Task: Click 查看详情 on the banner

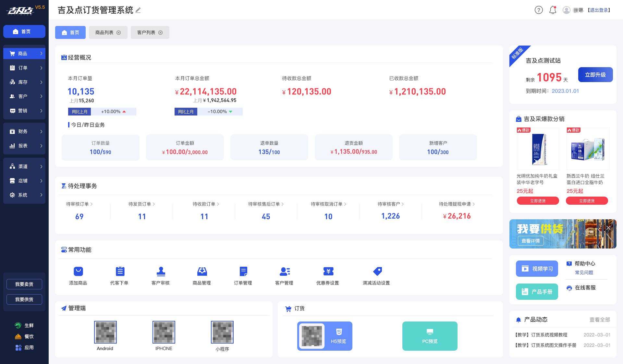Action: point(531,241)
